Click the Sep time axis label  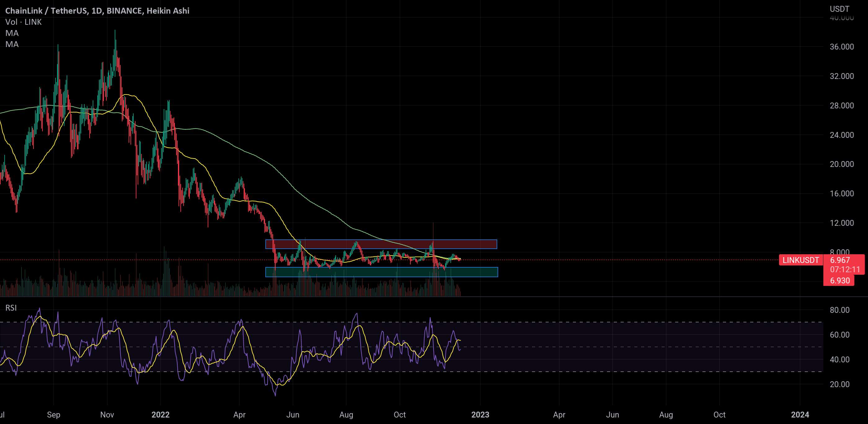tap(54, 415)
